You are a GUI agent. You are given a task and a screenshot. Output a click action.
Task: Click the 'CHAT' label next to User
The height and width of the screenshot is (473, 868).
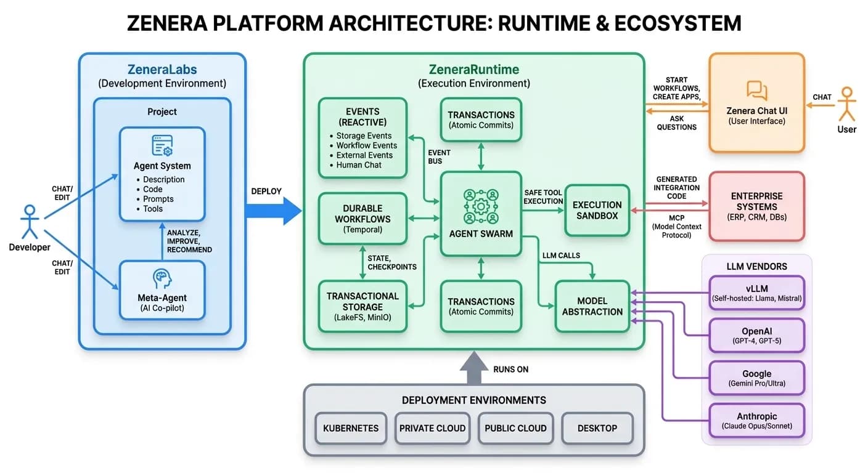[822, 97]
